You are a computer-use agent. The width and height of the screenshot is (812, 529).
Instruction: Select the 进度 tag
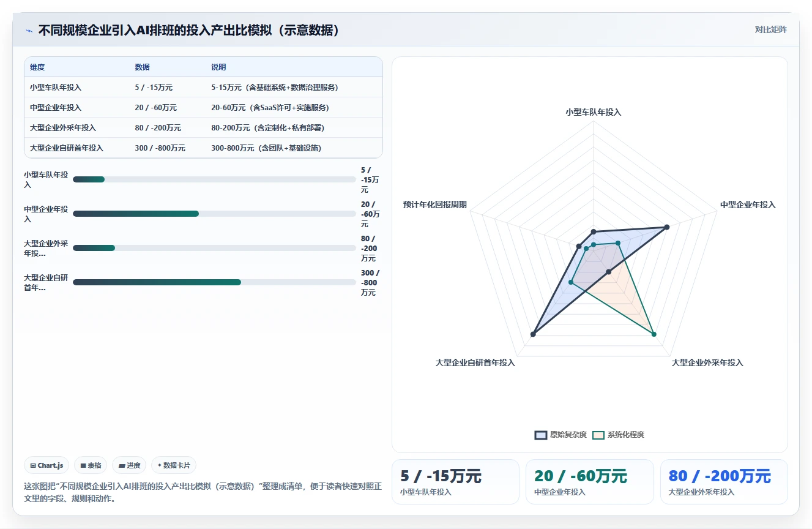pyautogui.click(x=129, y=465)
